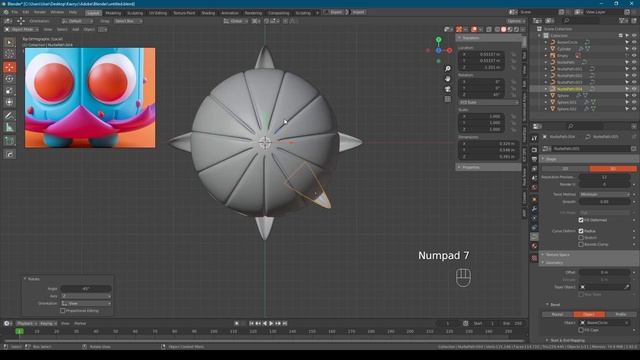Open the Twist Method Minimum dropdown
Screen dimensions: 640x360
pyautogui.click(x=604, y=194)
